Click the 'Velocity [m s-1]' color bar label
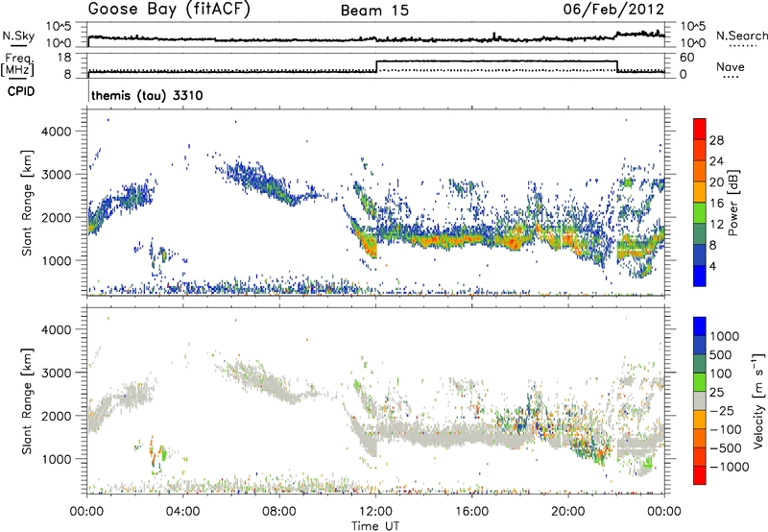768x532 pixels. (757, 400)
